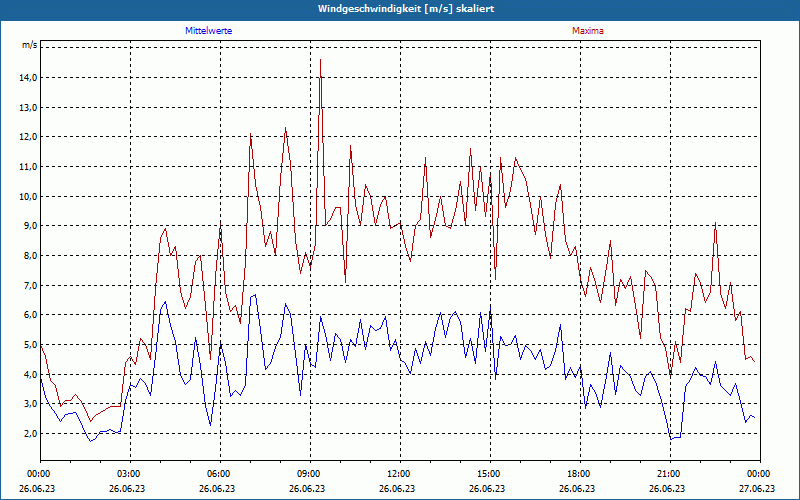Viewport: 800px width, 500px height.
Task: Click the 21:00 time label
Action: [x=670, y=474]
